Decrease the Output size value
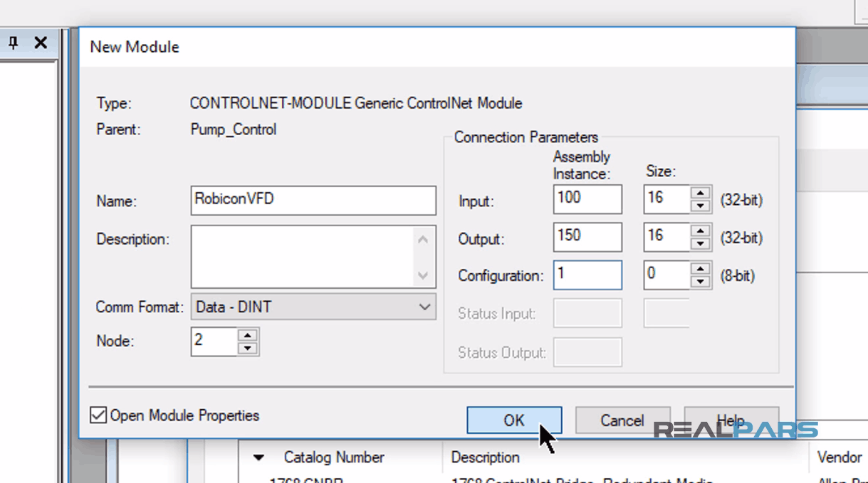 point(700,243)
